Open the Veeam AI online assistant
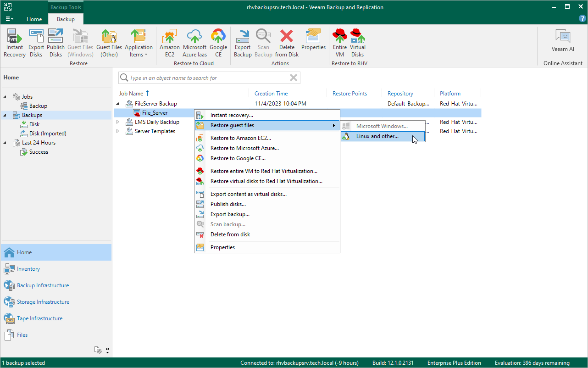The width and height of the screenshot is (588, 368). tap(563, 40)
